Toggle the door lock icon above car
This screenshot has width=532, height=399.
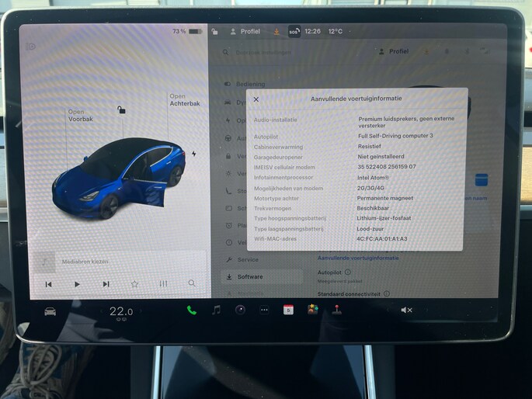(x=121, y=110)
